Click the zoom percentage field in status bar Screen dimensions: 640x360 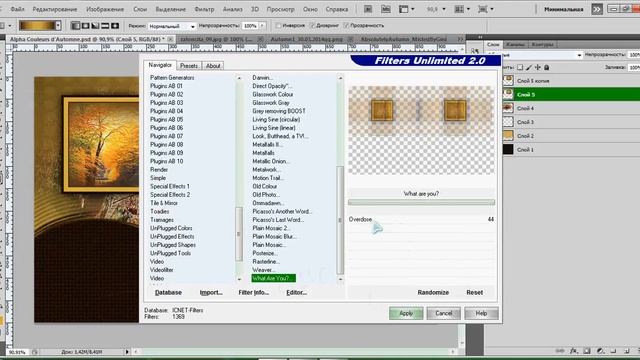point(17,352)
